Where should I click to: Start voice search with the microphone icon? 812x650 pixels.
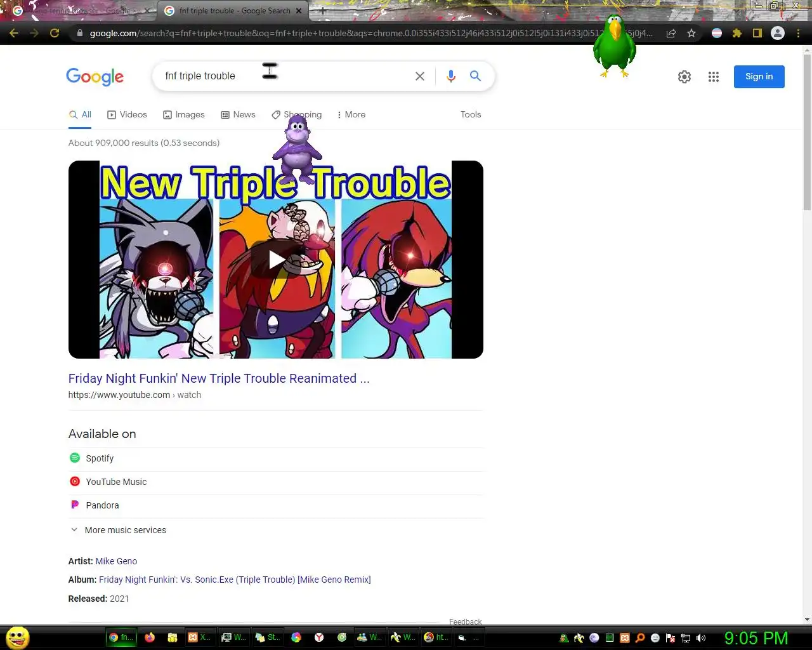451,76
